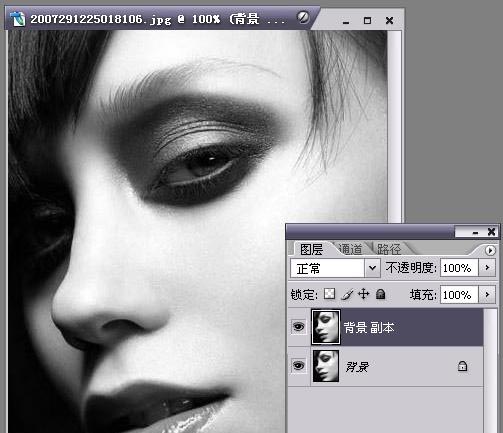
Task: Hide the 背景 layer with eye icon
Action: (x=298, y=366)
